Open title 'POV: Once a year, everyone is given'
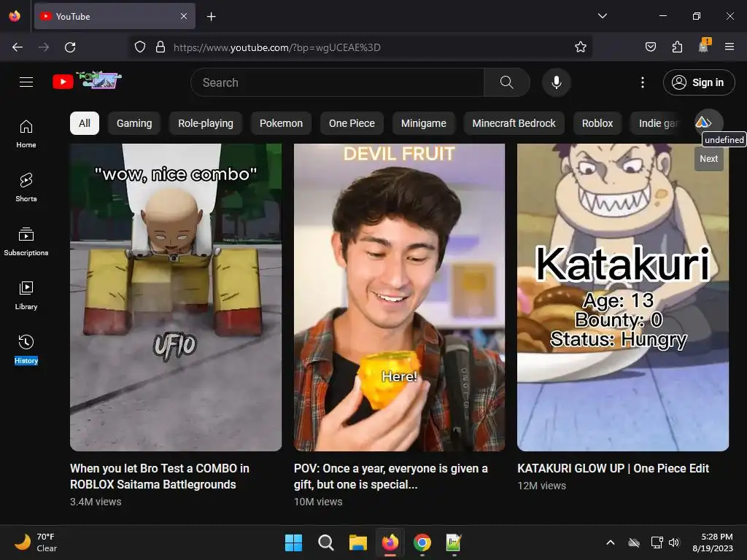Viewport: 747px width, 560px height. click(x=391, y=476)
